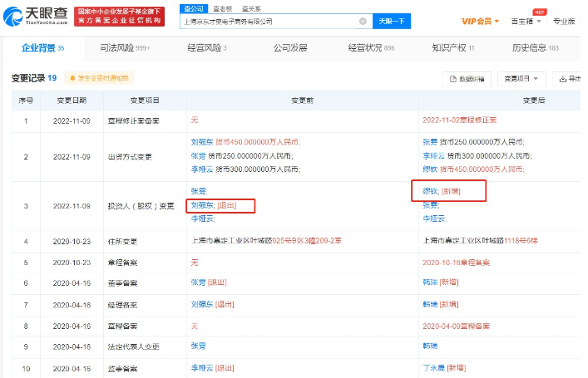Click the 缪钦 link in row 3

pos(430,191)
